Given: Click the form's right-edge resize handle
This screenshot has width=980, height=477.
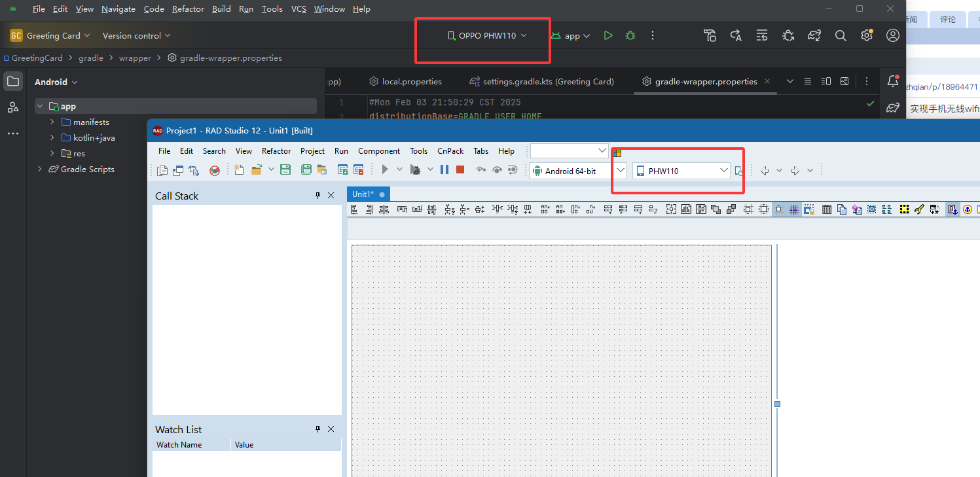Looking at the screenshot, I should tap(777, 404).
